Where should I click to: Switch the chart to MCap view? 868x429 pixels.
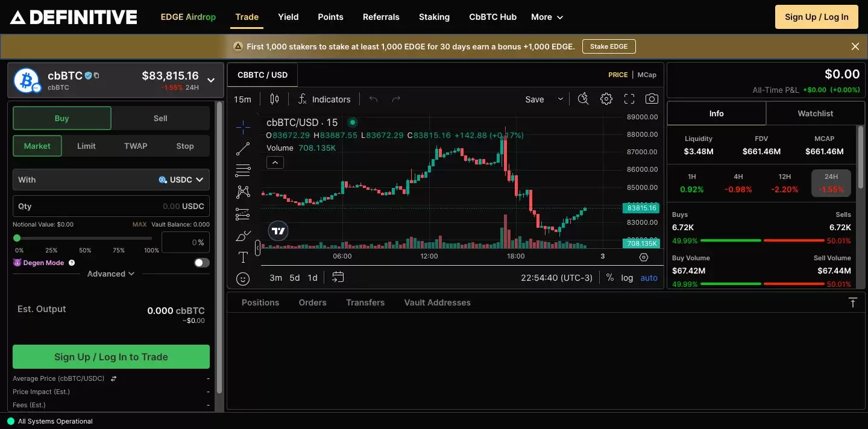(647, 75)
